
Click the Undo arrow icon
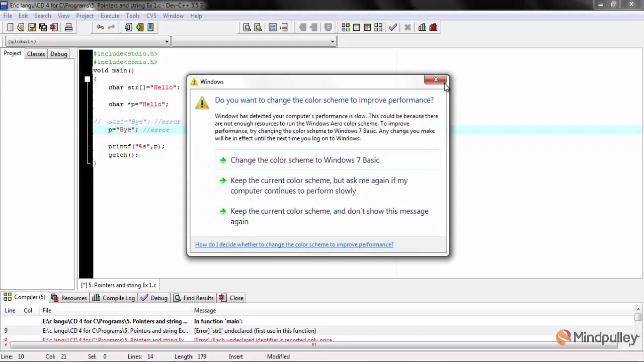click(x=100, y=27)
